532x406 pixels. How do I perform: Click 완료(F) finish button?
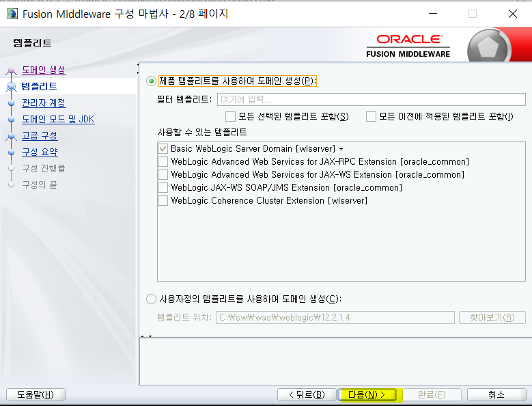(432, 395)
